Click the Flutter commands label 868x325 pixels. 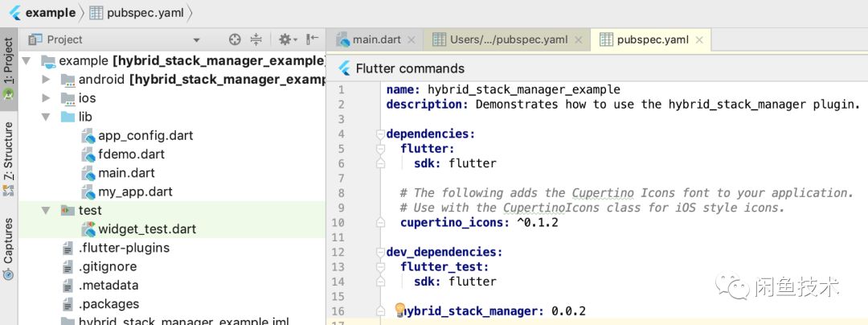coord(410,68)
